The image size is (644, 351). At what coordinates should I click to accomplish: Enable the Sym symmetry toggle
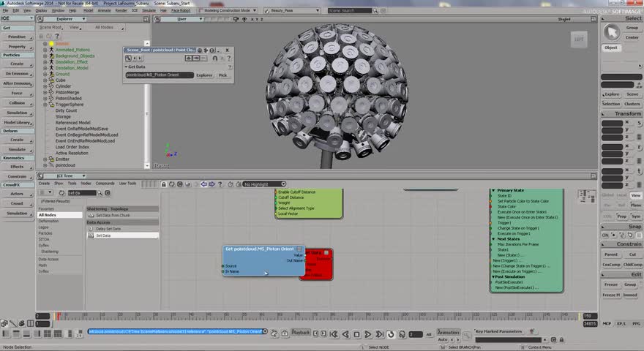coord(634,216)
